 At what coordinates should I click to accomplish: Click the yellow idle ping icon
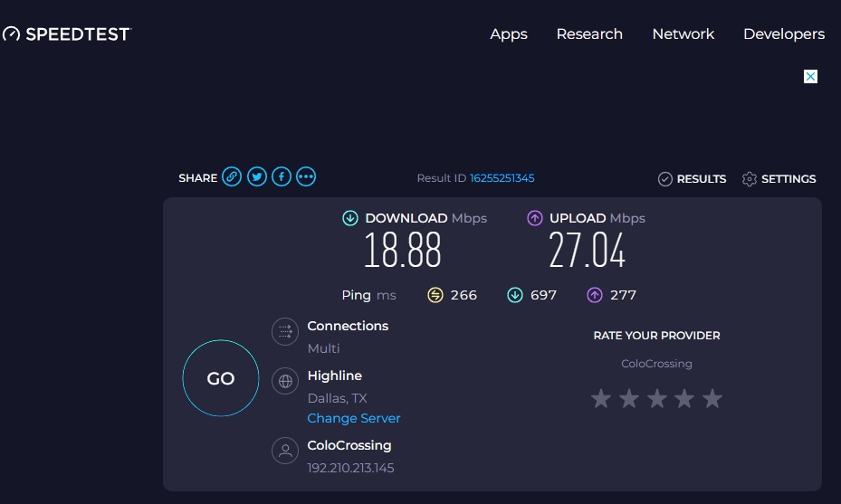pyautogui.click(x=435, y=295)
